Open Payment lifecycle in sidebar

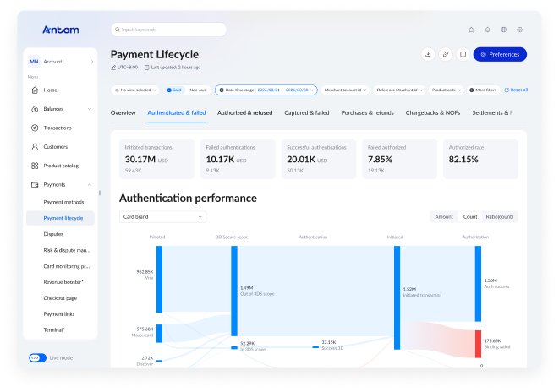(x=60, y=218)
